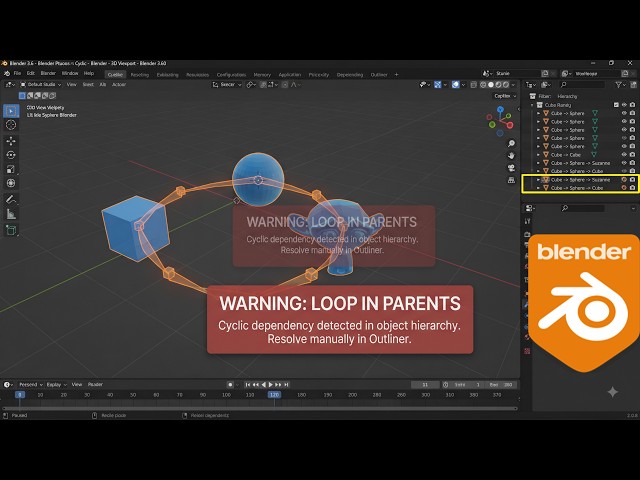Collapse the Cube Randg collection
The height and width of the screenshot is (480, 640).
[532, 105]
